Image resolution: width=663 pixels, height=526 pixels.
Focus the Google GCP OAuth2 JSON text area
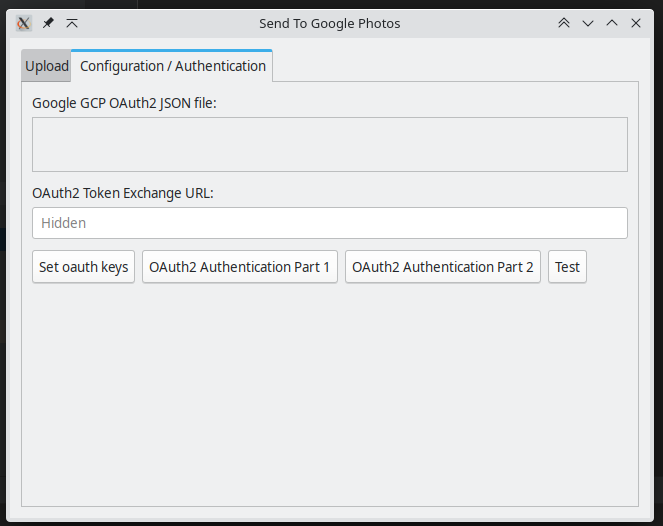(330, 145)
